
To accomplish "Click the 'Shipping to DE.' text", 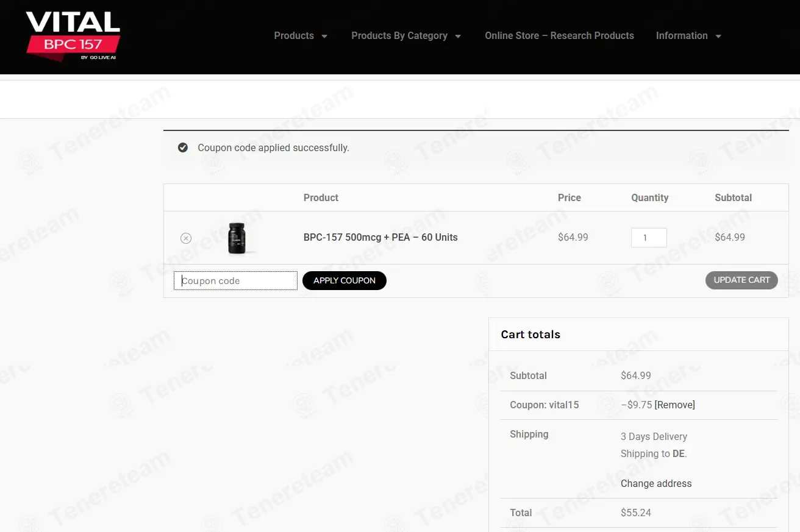I will (x=654, y=454).
